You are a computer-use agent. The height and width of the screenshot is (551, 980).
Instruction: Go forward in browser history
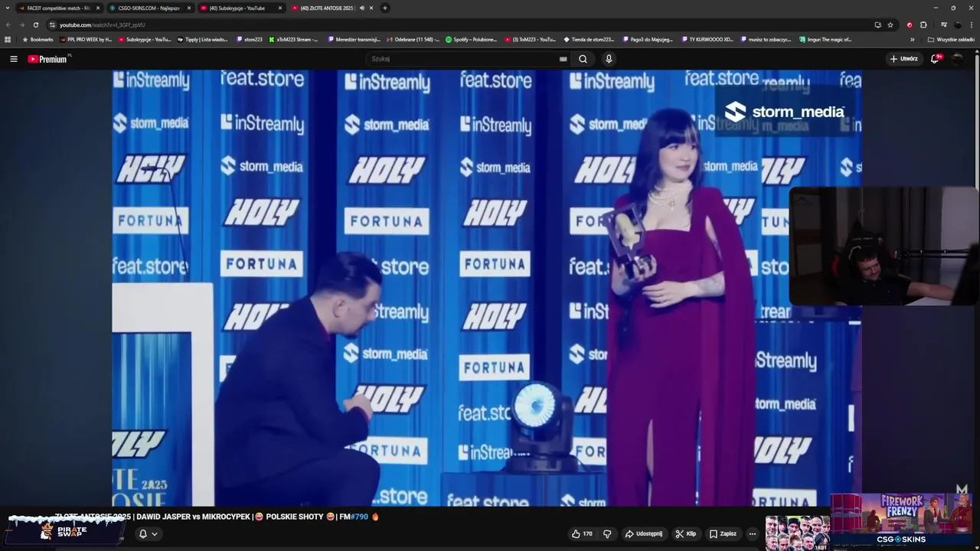coord(21,24)
